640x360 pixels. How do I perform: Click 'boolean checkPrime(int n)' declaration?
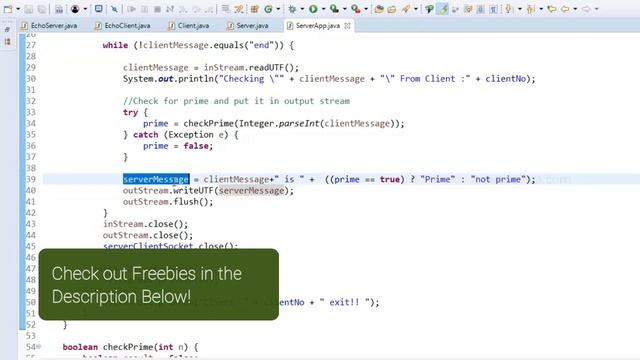pos(125,347)
